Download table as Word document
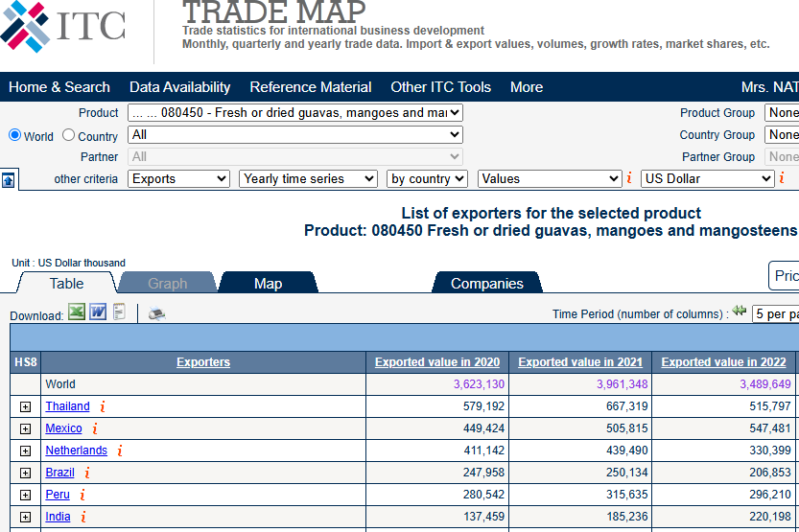Image resolution: width=799 pixels, height=532 pixels. click(98, 312)
